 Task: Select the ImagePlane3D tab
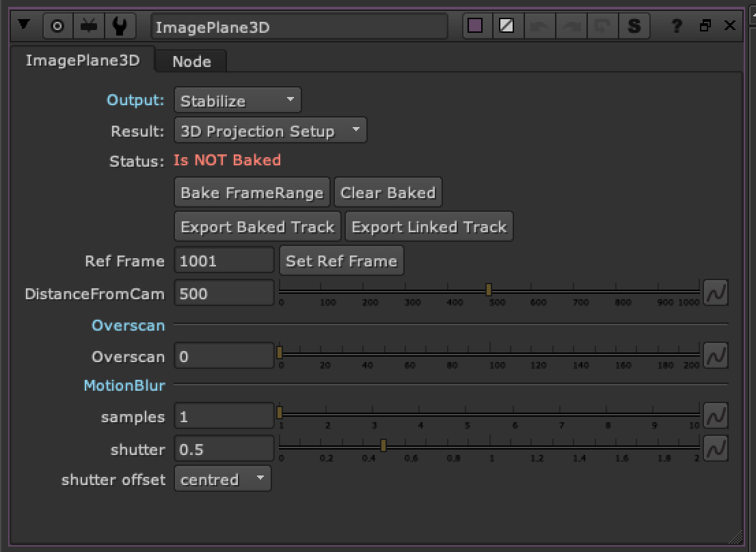point(82,61)
